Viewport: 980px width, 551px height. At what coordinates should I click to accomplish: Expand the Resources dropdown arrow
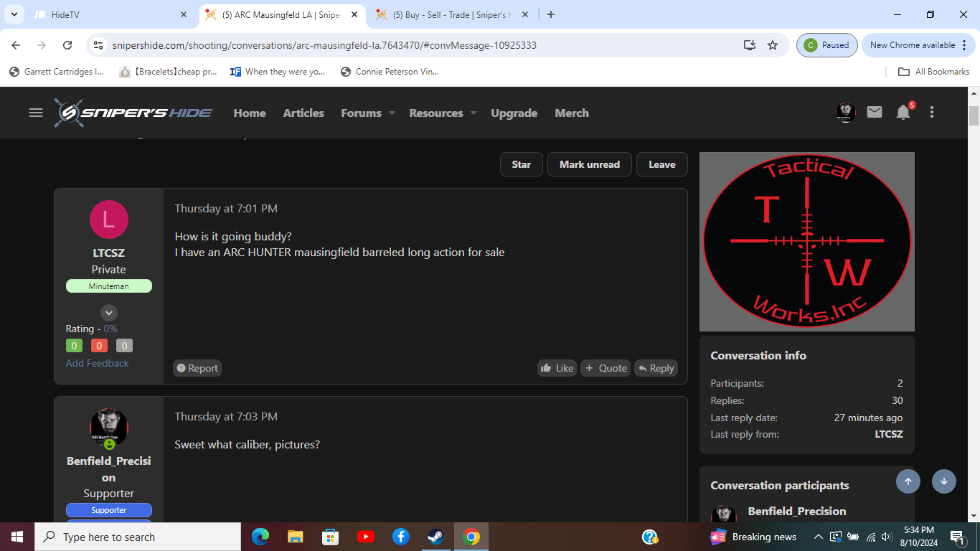[x=473, y=113]
